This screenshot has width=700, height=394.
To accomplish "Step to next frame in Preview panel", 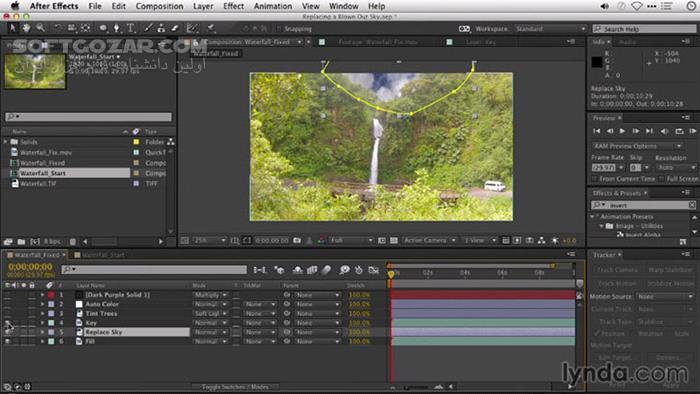I will click(x=636, y=131).
